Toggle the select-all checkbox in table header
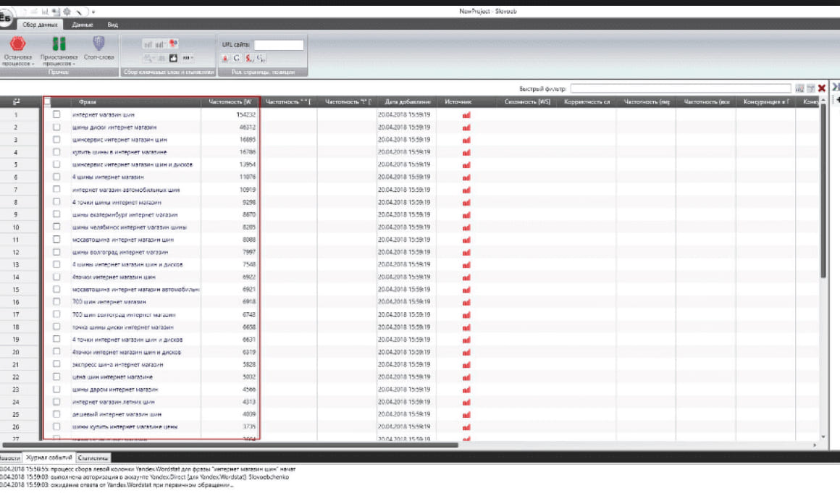This screenshot has width=840, height=504. click(48, 102)
